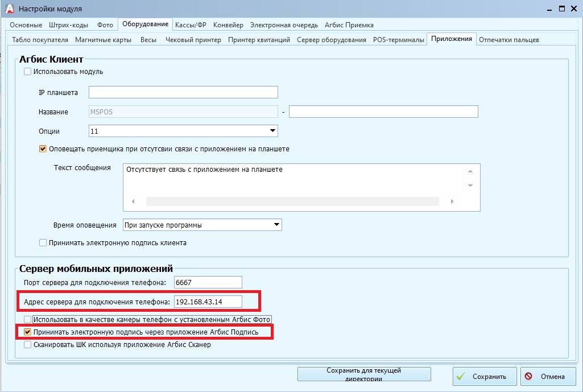This screenshot has height=392, width=583.
Task: Open Магнитные карты sub-tab
Action: pyautogui.click(x=104, y=40)
